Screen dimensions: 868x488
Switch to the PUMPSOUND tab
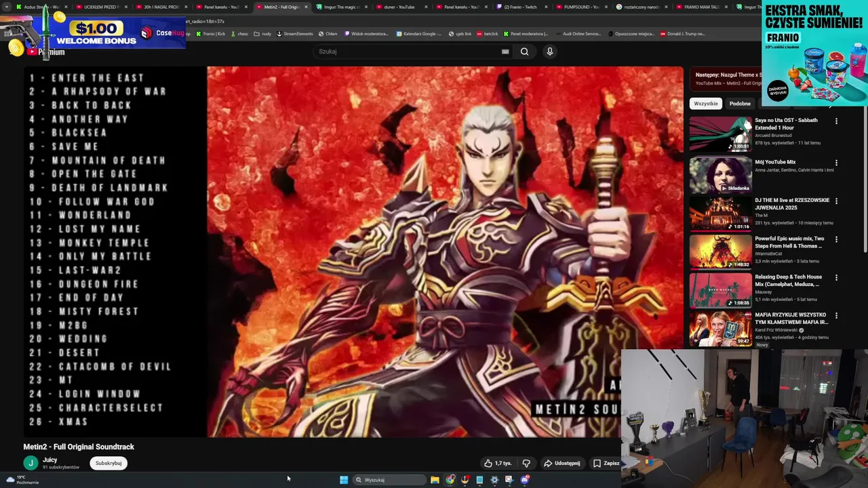(581, 7)
